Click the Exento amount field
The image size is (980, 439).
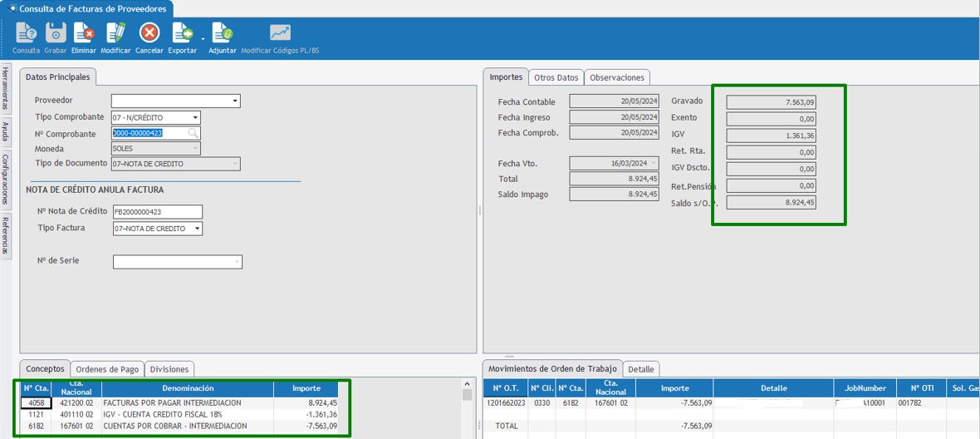pos(772,118)
